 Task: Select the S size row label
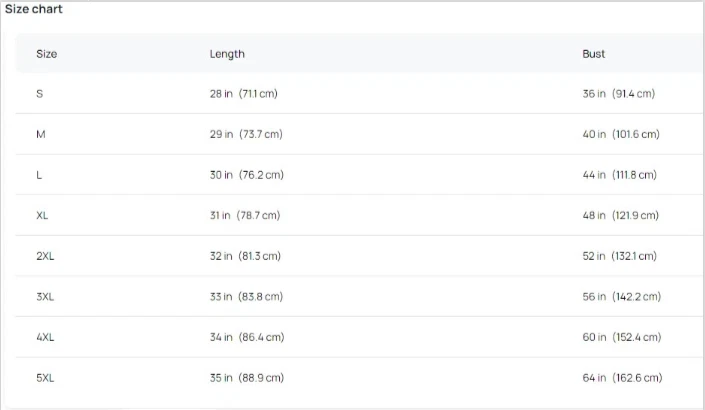click(40, 94)
